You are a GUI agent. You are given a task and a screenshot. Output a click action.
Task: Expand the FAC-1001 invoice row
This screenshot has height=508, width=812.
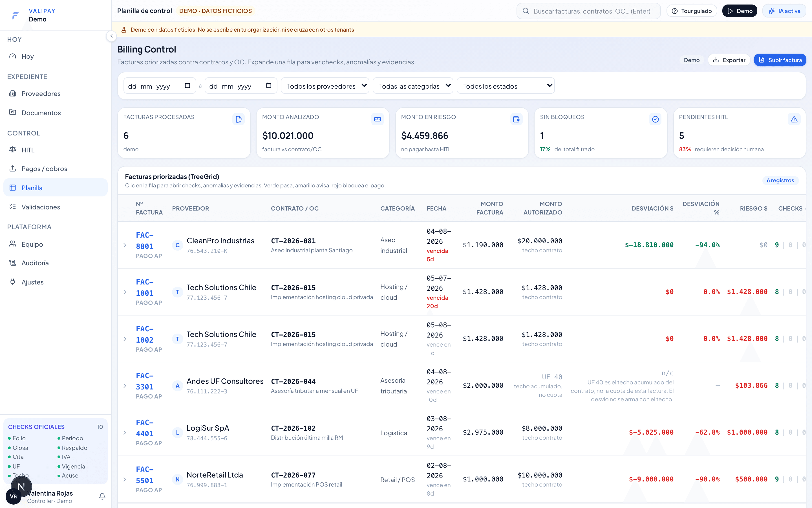point(125,292)
